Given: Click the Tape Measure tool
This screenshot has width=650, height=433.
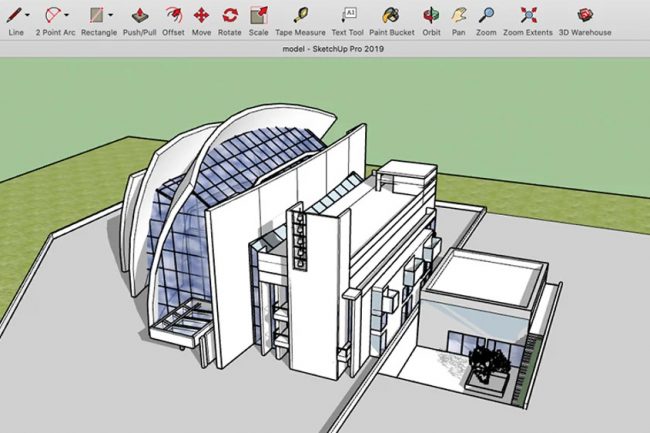Looking at the screenshot, I should pyautogui.click(x=300, y=14).
